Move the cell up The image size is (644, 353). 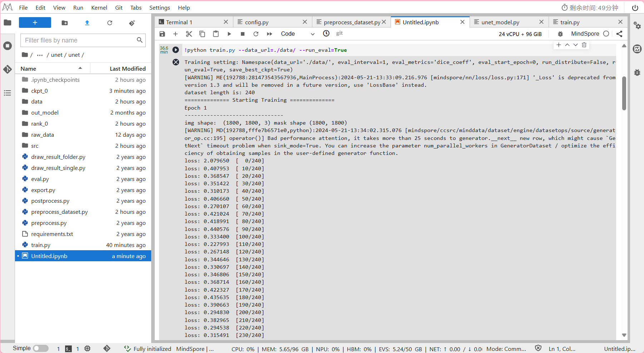(567, 45)
